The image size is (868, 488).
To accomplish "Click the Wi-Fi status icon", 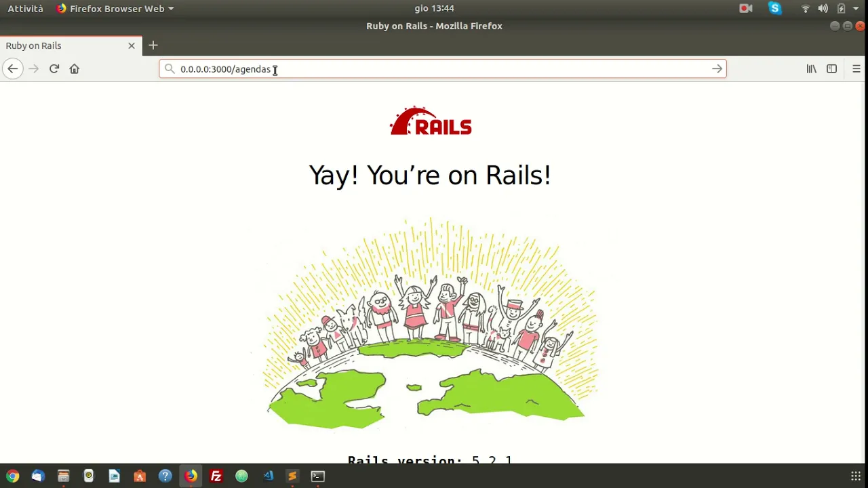I will [x=806, y=8].
